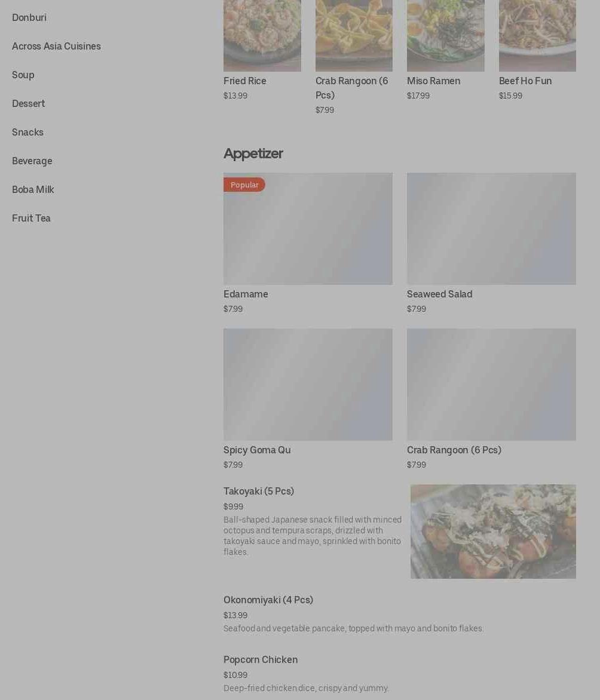Go to the Dessert category

tap(29, 103)
